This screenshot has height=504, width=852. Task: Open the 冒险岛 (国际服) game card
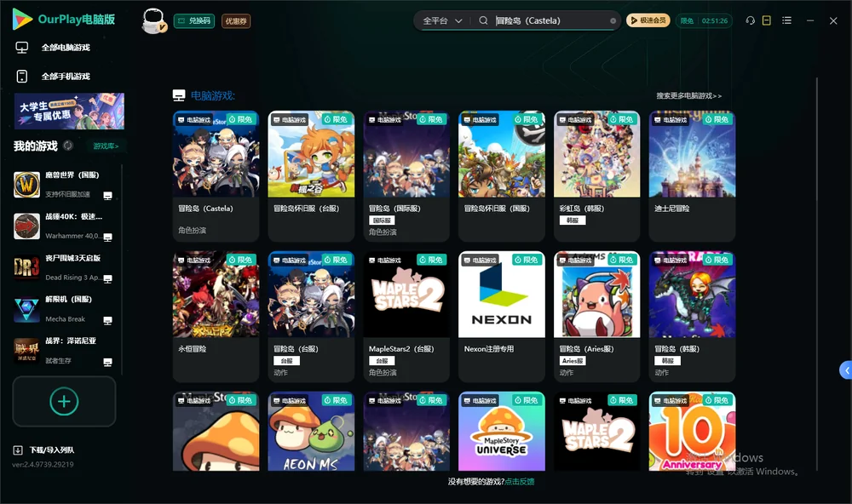coord(406,176)
